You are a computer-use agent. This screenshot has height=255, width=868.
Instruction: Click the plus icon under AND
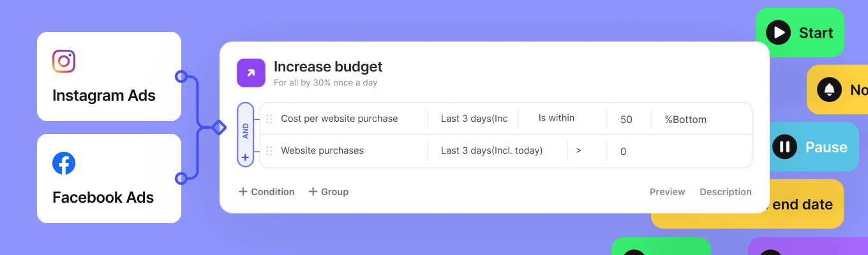click(246, 157)
